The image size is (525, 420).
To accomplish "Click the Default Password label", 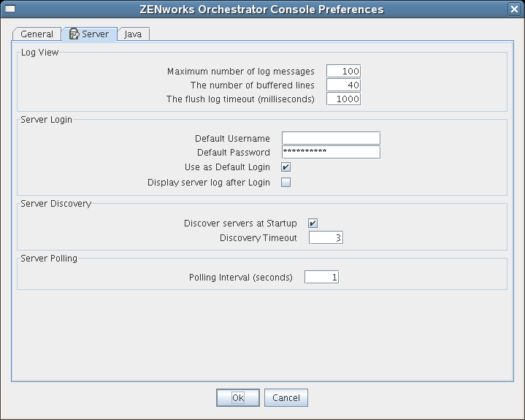I will [234, 153].
